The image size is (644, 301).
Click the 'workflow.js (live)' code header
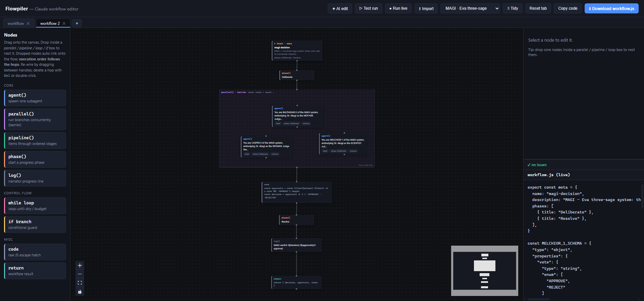coord(549,175)
